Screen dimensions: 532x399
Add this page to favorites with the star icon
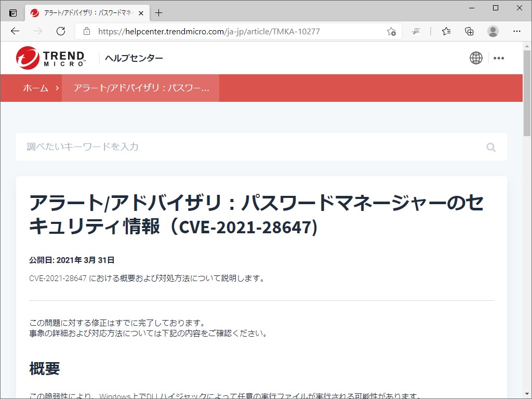392,31
